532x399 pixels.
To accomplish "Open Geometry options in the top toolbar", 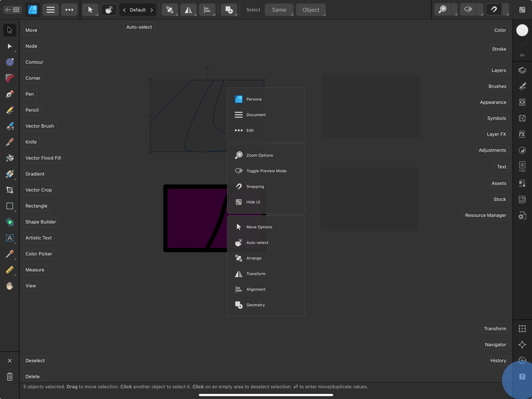I will [x=229, y=10].
